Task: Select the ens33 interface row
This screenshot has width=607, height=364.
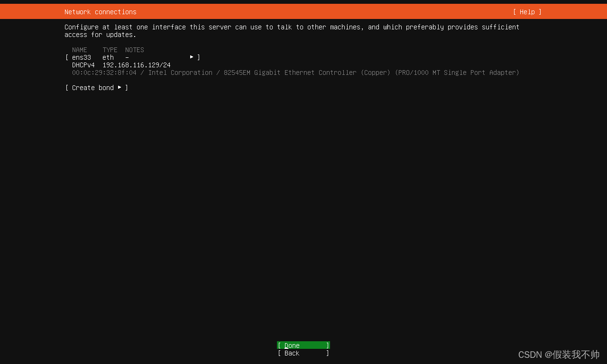Action: point(133,57)
